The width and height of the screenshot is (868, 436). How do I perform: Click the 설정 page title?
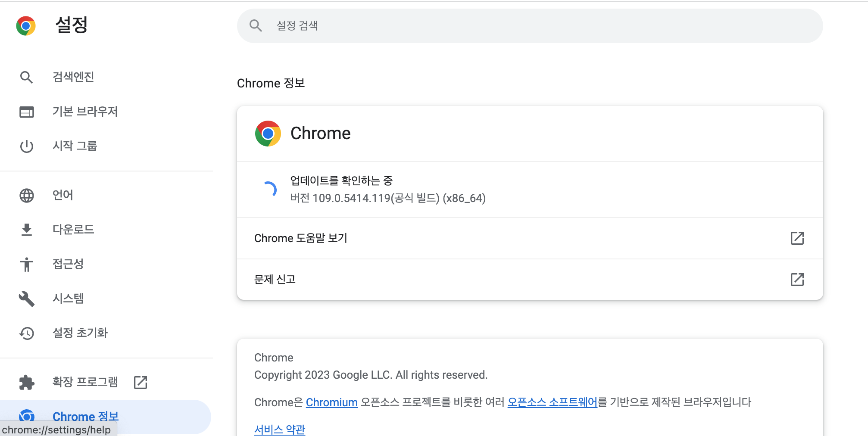pos(72,25)
